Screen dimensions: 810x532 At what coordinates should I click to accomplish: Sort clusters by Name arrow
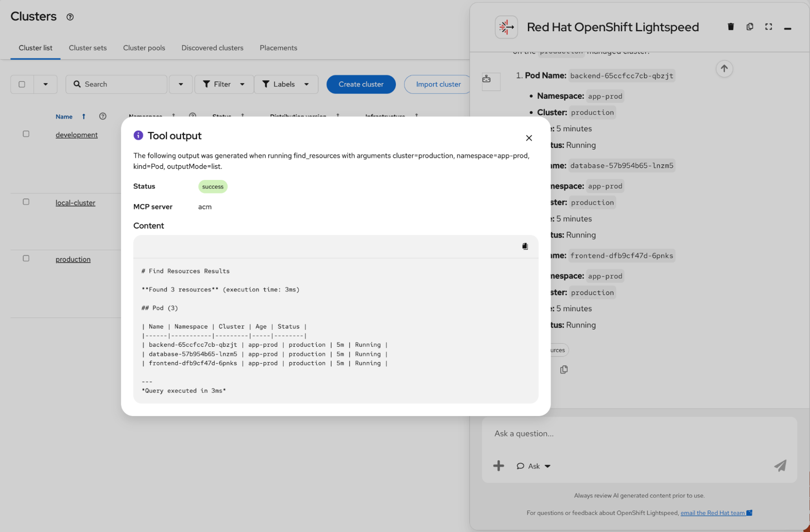[x=84, y=116]
